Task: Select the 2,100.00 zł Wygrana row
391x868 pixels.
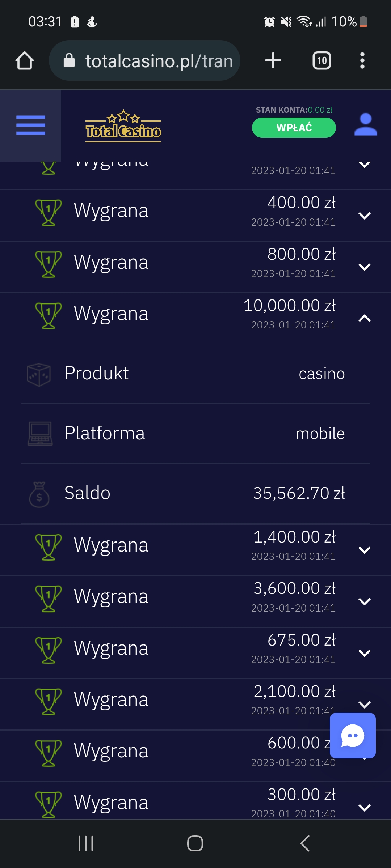Action: (x=181, y=699)
